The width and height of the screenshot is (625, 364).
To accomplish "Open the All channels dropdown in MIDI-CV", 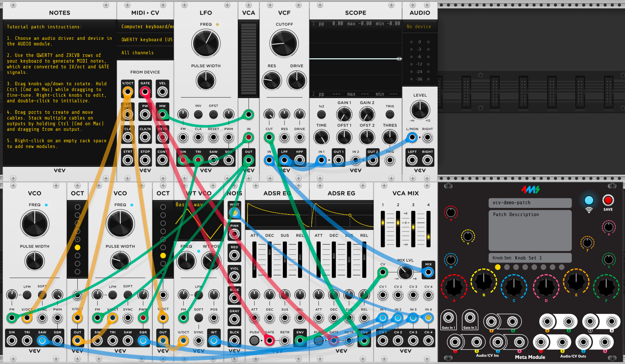I will coord(145,53).
